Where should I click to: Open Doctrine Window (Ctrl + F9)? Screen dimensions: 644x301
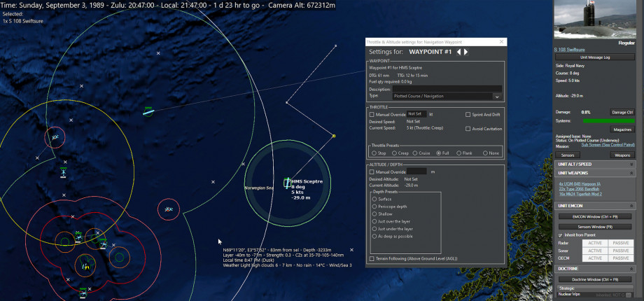click(595, 279)
